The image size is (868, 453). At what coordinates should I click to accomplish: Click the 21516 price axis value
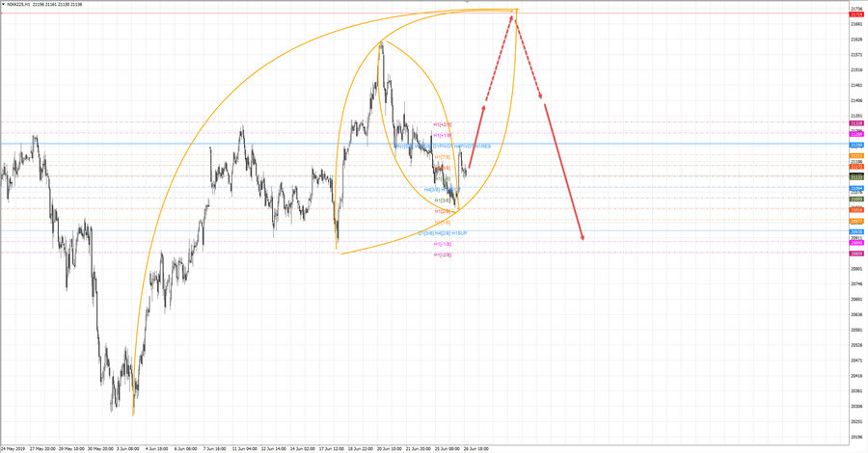[856, 70]
